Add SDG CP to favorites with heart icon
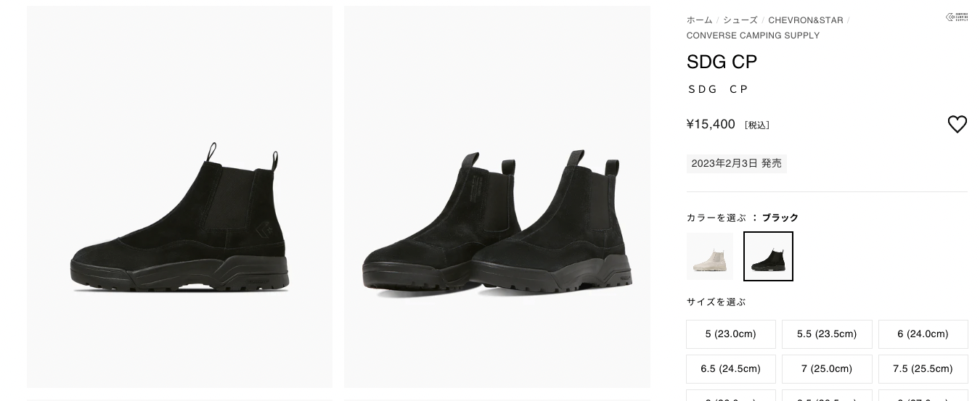Screen dimensions: 980x401 [x=957, y=125]
